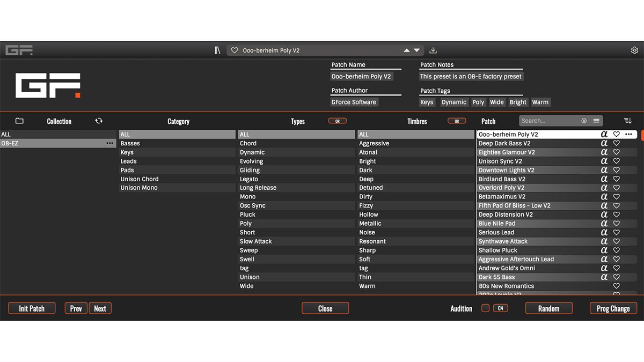Toggle the Types OR filter mode
Screen dimensions: 644x362
click(x=338, y=121)
